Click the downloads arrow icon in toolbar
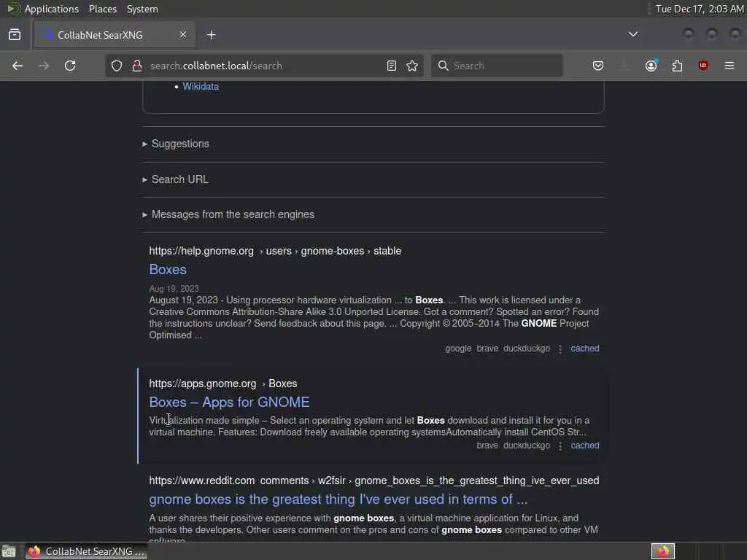This screenshot has width=747, height=560. click(x=624, y=66)
